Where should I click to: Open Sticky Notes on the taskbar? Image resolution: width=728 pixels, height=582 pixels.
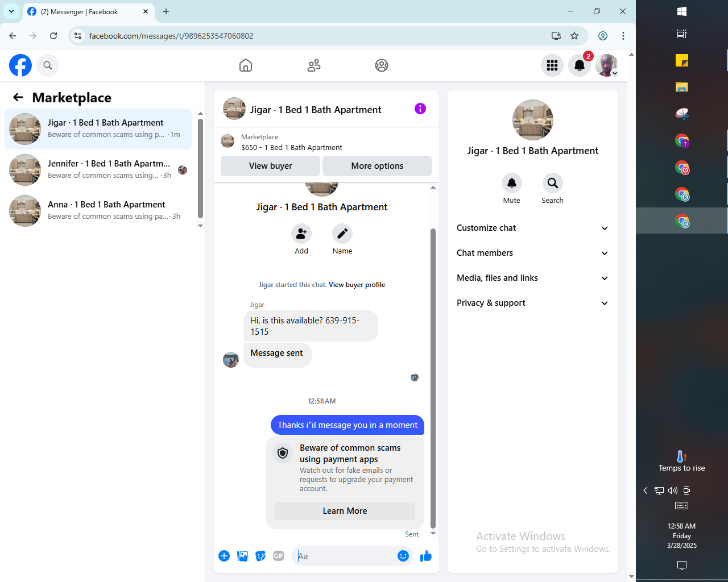682,60
